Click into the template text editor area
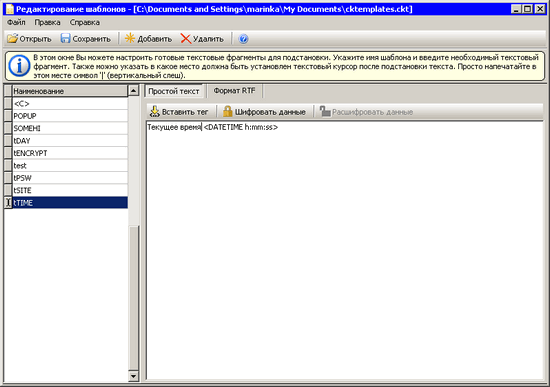The width and height of the screenshot is (550, 387). coord(344,251)
